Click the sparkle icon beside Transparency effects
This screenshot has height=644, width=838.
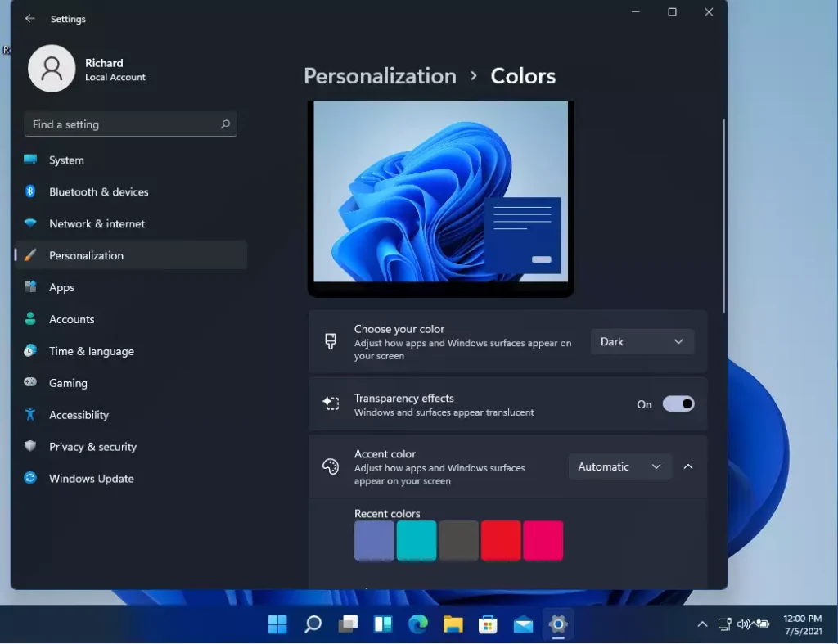coord(331,403)
